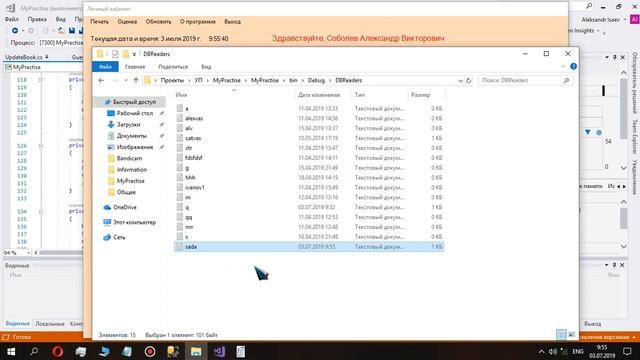The height and width of the screenshot is (360, 640).
Task: Select Этот компьютер in navigation pane
Action: tap(134, 222)
